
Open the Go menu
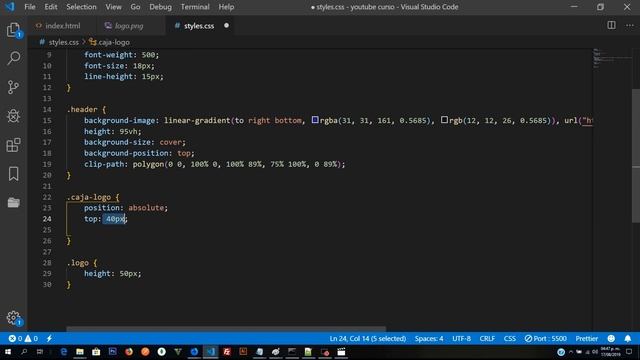135,7
